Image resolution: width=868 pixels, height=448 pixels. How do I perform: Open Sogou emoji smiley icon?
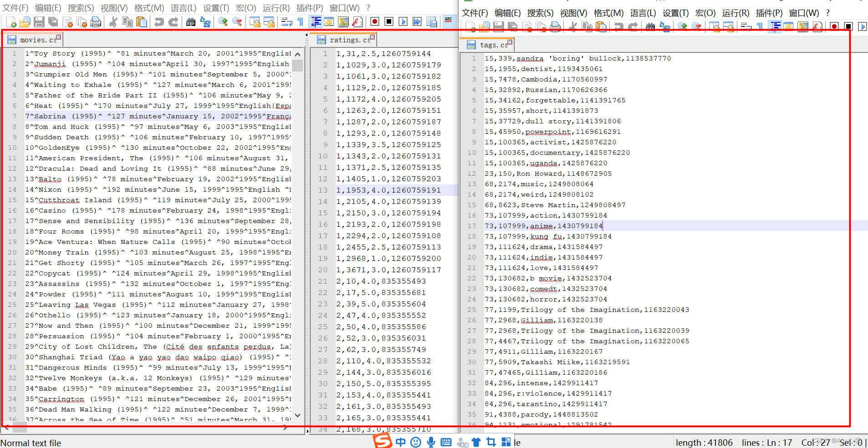tap(415, 442)
